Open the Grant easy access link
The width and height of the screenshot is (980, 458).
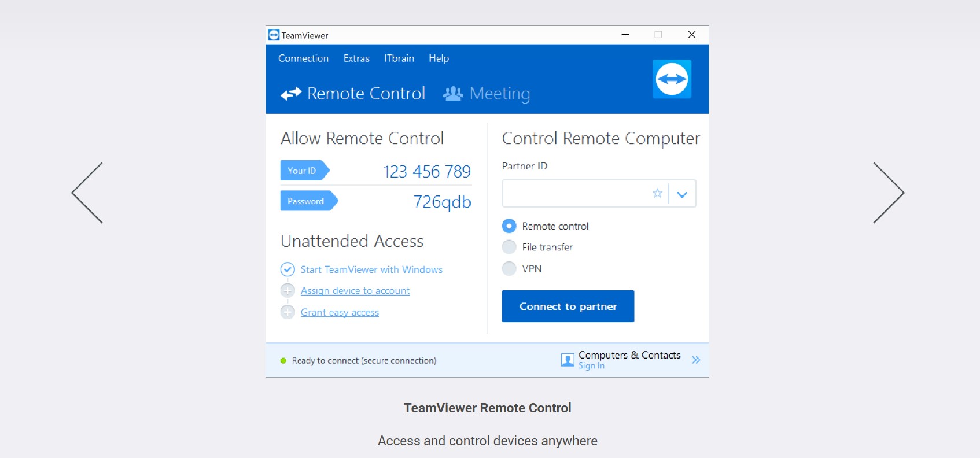(340, 312)
